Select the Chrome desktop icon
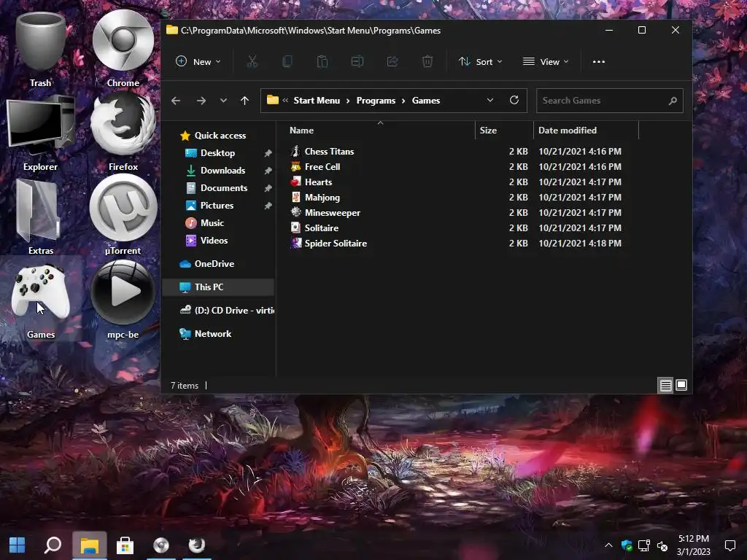 123,49
